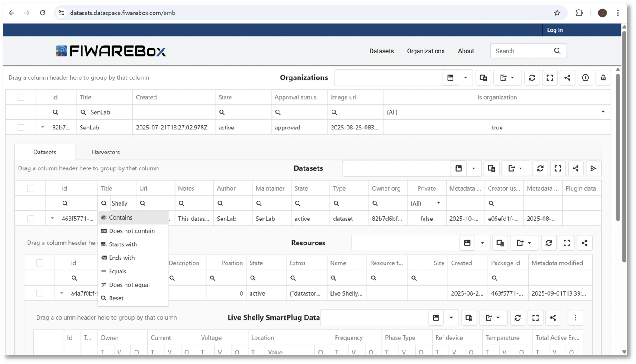The width and height of the screenshot is (636, 364).
Task: Click the Log in link
Action: 554,30
